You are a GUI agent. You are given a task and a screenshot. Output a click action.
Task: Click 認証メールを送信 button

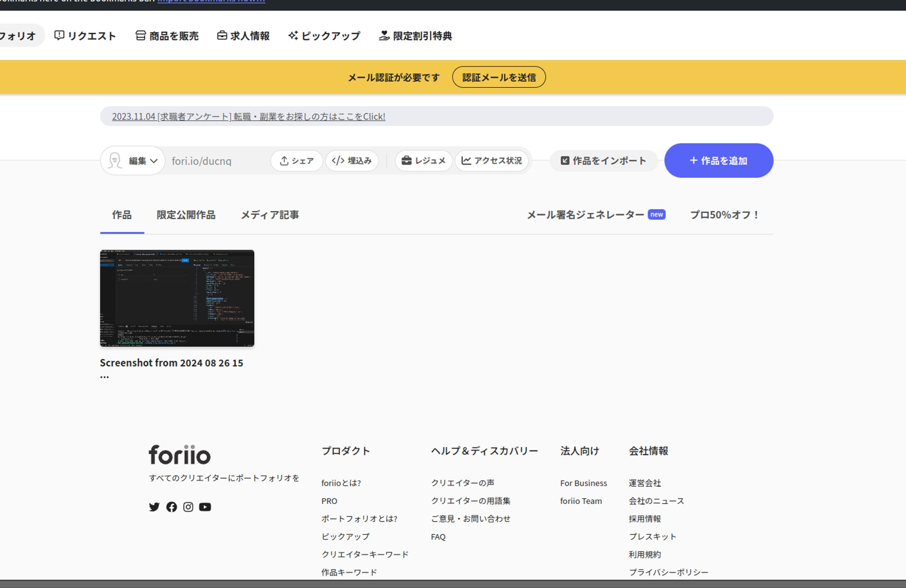pyautogui.click(x=499, y=77)
